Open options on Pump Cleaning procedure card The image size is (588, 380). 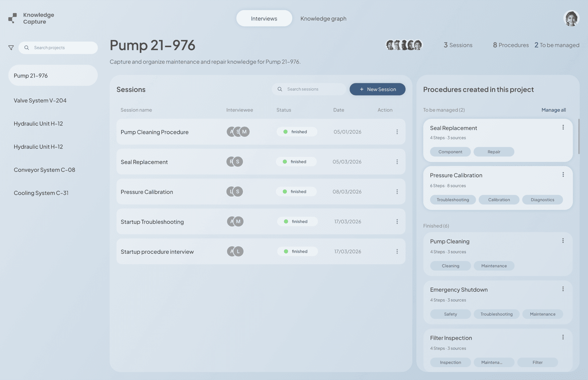point(563,241)
